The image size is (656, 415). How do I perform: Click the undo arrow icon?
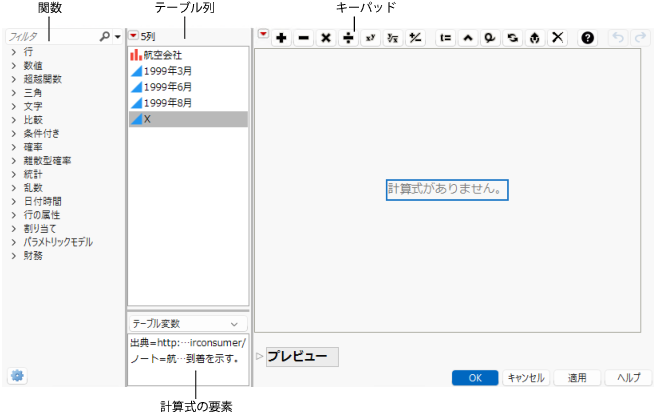pos(618,38)
